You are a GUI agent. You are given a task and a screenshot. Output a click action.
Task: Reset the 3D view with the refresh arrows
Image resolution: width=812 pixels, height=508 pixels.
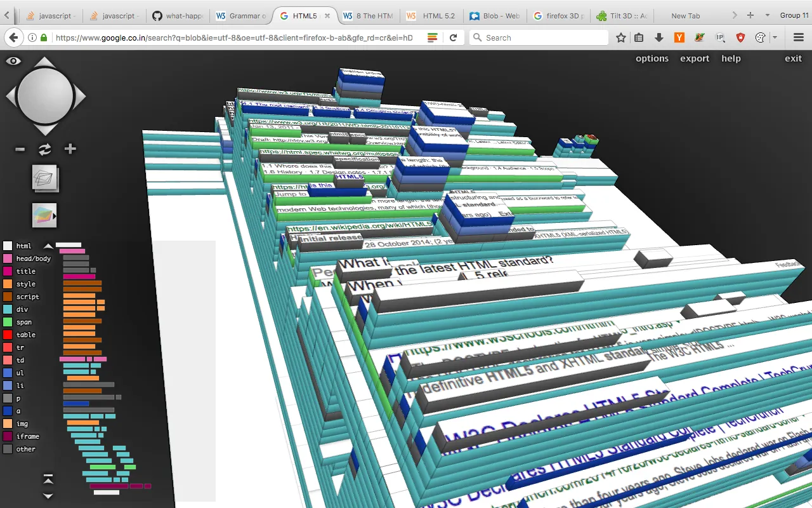point(44,150)
